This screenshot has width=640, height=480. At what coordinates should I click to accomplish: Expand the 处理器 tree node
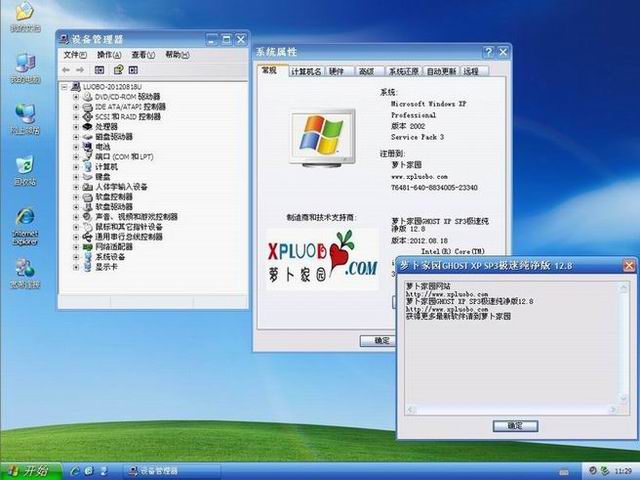(76, 127)
